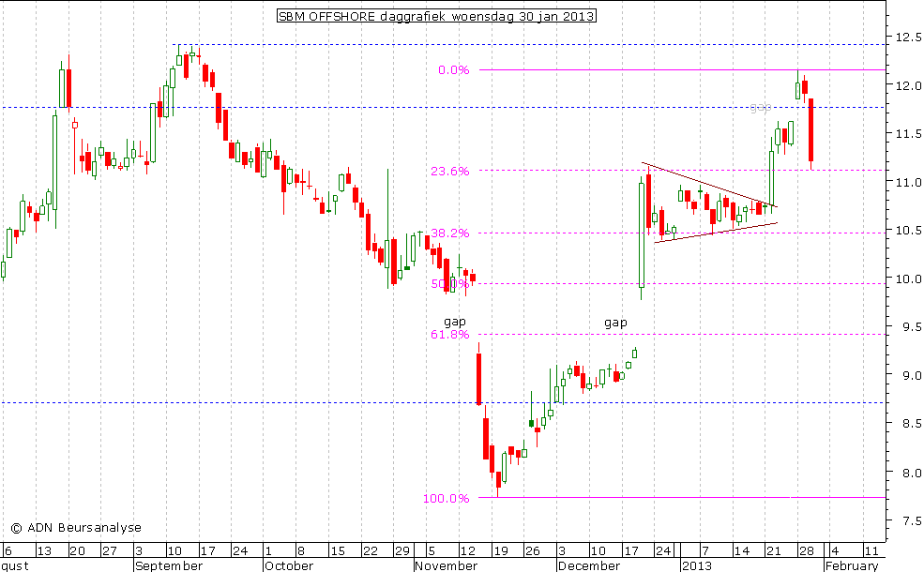Click date label 21 on the axis
The height and width of the screenshot is (572, 924).
click(x=774, y=551)
